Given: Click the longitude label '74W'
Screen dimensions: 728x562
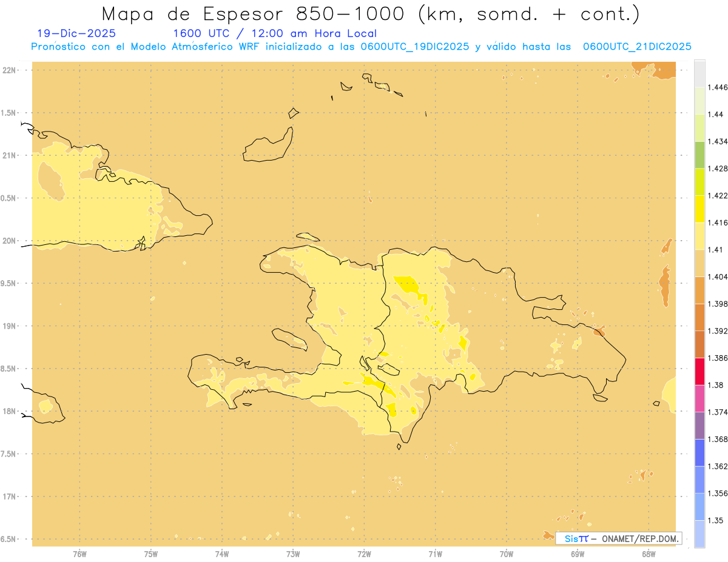Looking at the screenshot, I should coord(222,554).
